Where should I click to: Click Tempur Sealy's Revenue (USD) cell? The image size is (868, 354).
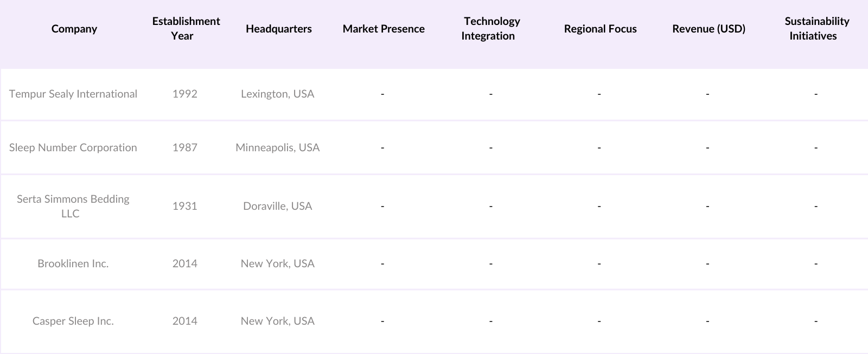[x=707, y=94]
